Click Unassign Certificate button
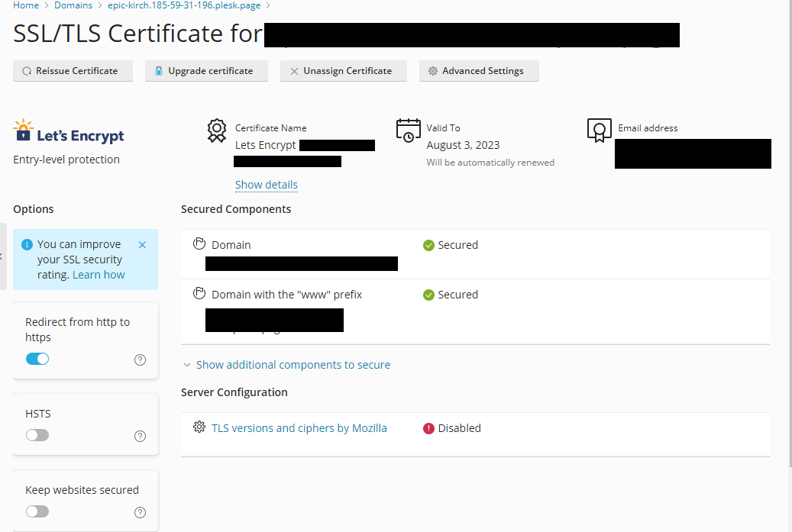 pos(344,71)
